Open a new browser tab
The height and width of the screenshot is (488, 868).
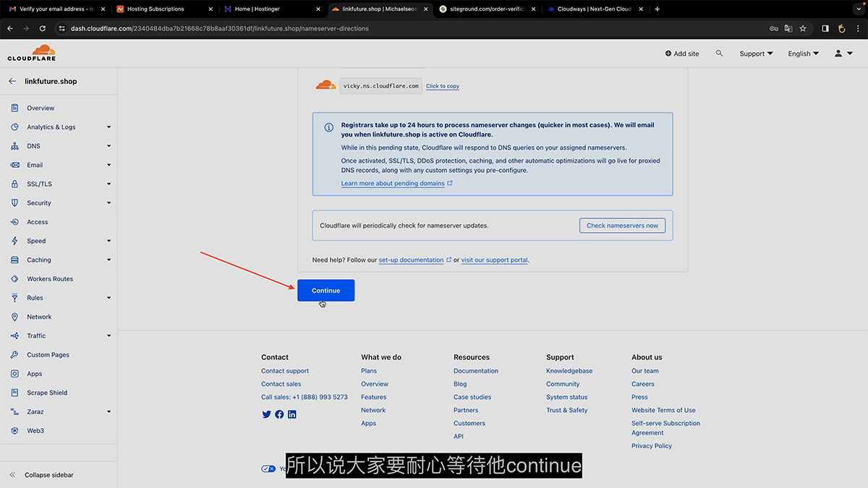pos(657,9)
